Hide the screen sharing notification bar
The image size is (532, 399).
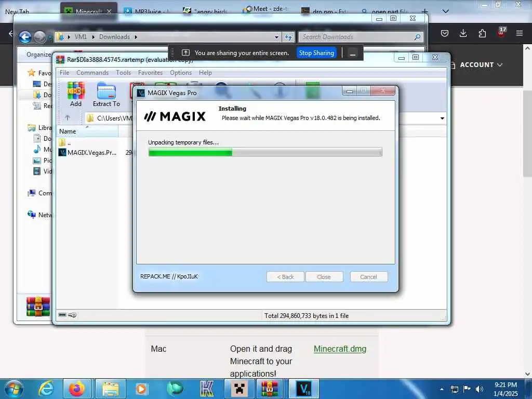tap(353, 54)
